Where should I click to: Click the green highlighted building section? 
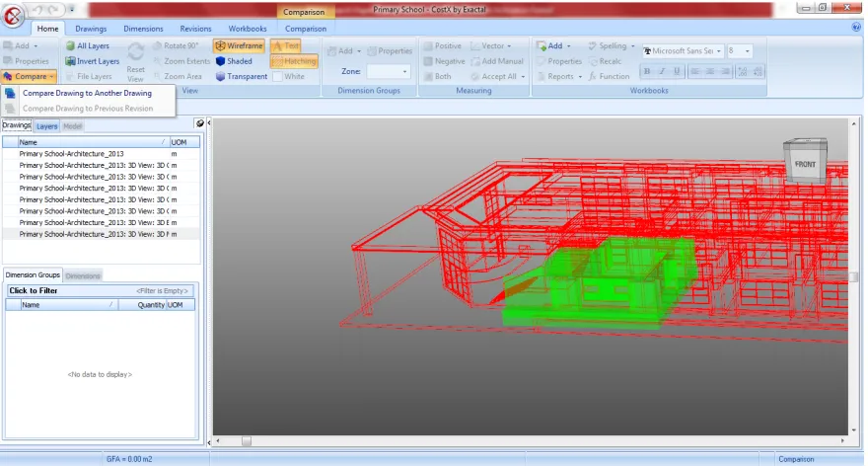pyautogui.click(x=601, y=282)
